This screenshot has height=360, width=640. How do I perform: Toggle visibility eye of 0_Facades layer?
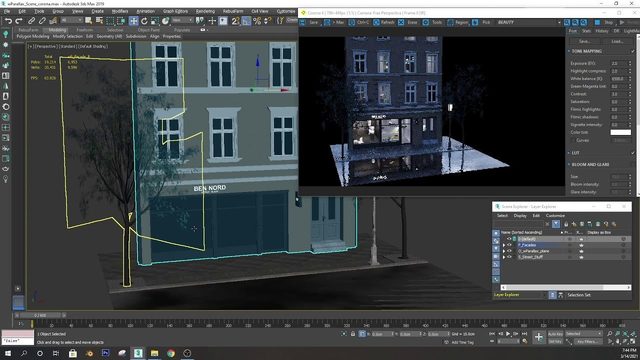[x=509, y=245]
